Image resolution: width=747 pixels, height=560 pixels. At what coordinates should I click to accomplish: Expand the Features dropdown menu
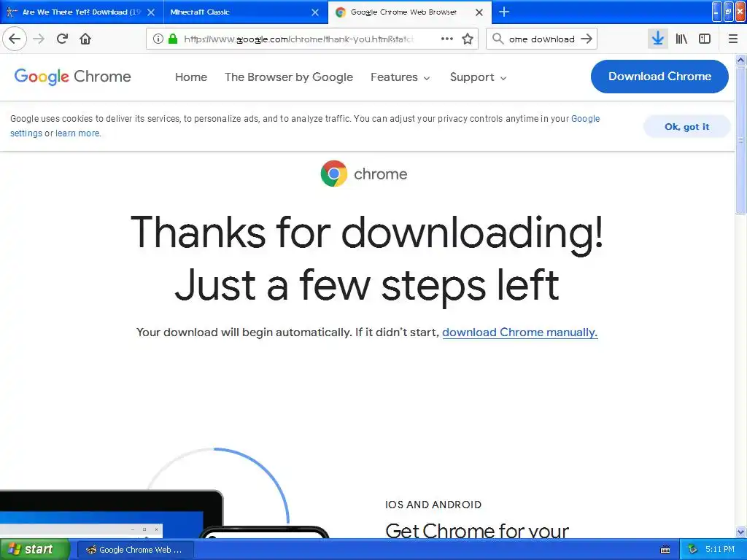tap(400, 77)
